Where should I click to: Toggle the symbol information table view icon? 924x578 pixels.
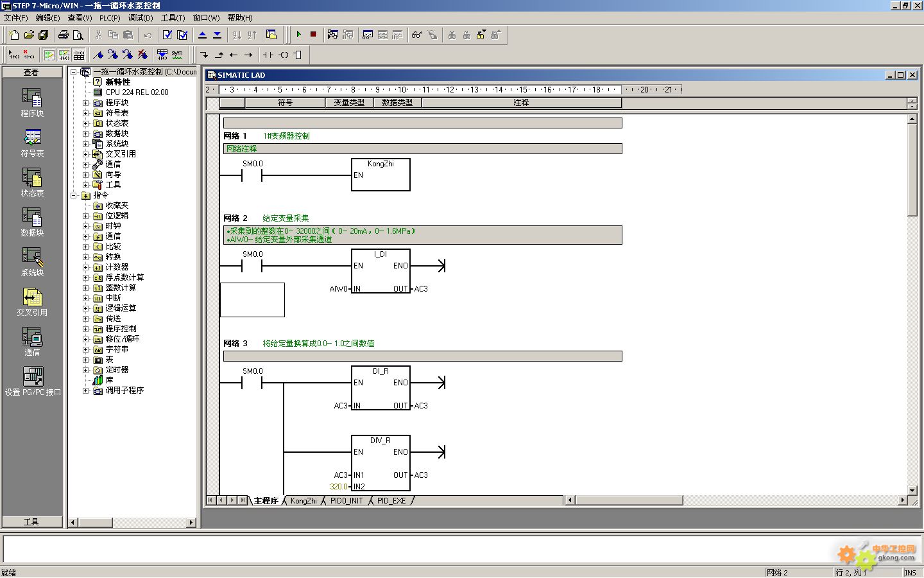pos(79,55)
